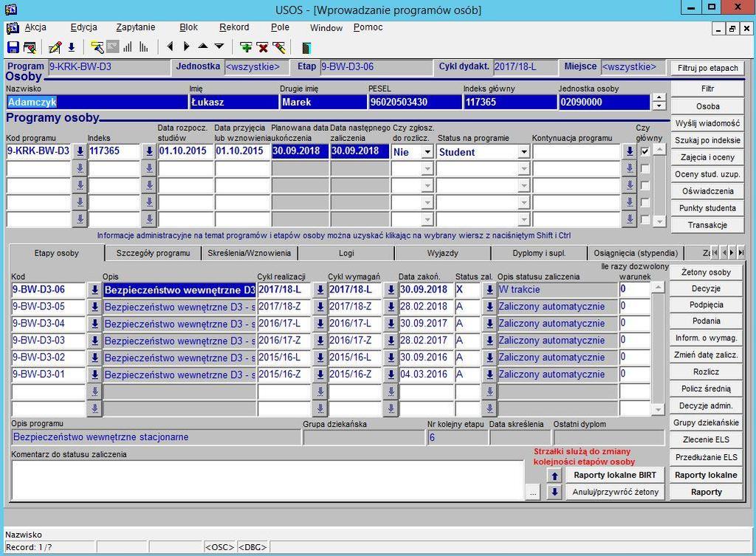Click the exit door toolbar icon

coord(306,47)
